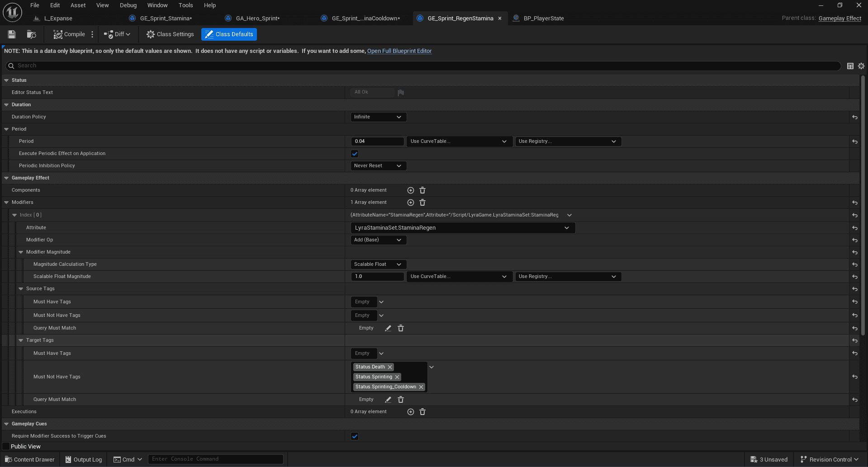
Task: Collapse Modifiers Index [0] entry
Action: pos(14,215)
